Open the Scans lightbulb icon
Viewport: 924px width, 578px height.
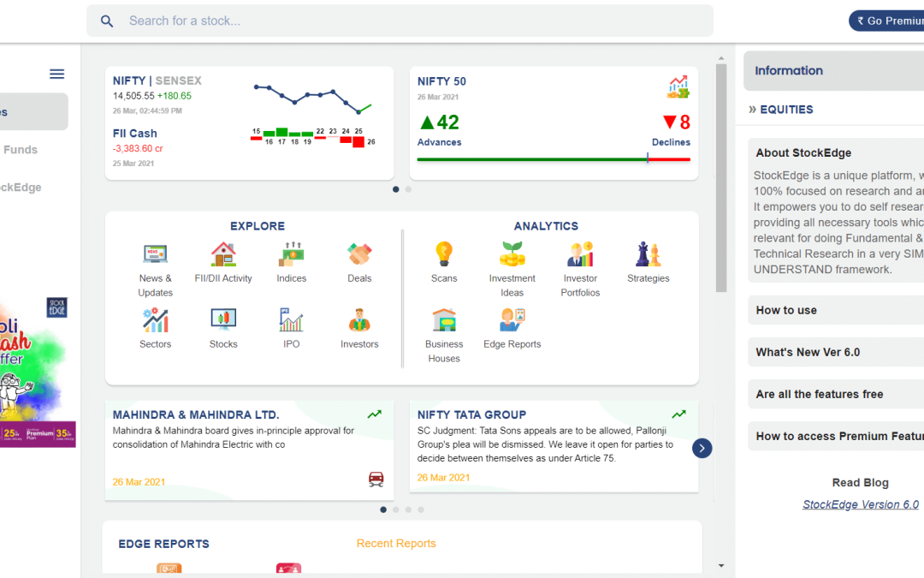tap(444, 254)
